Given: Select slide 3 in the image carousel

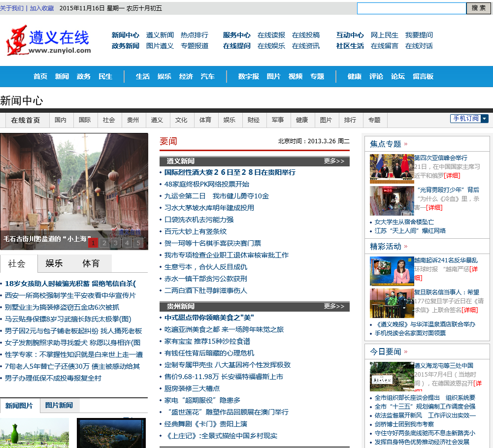Looking at the screenshot, I should coord(116,243).
